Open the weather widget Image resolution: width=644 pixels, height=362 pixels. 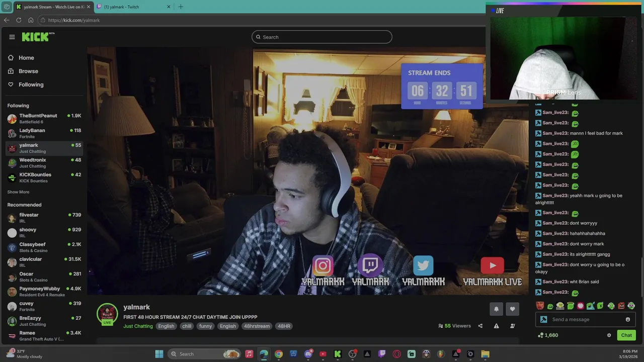tap(24, 354)
